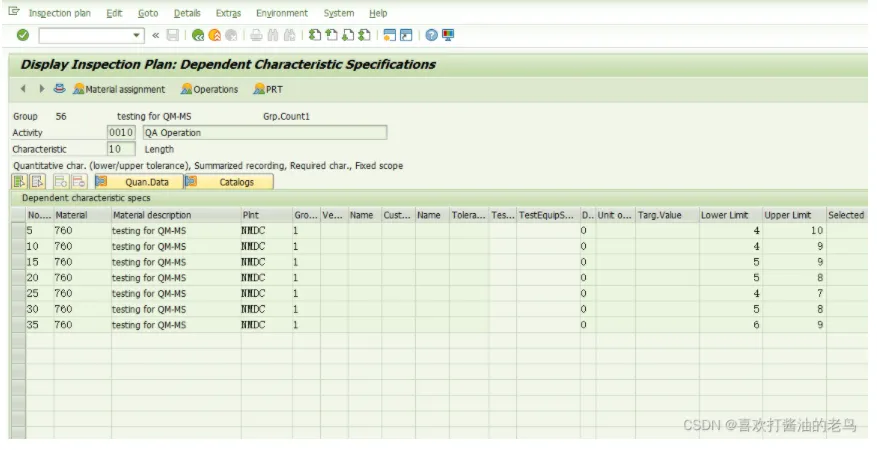The width and height of the screenshot is (877, 450).
Task: Click the TestEquipS... column header
Action: tap(548, 215)
